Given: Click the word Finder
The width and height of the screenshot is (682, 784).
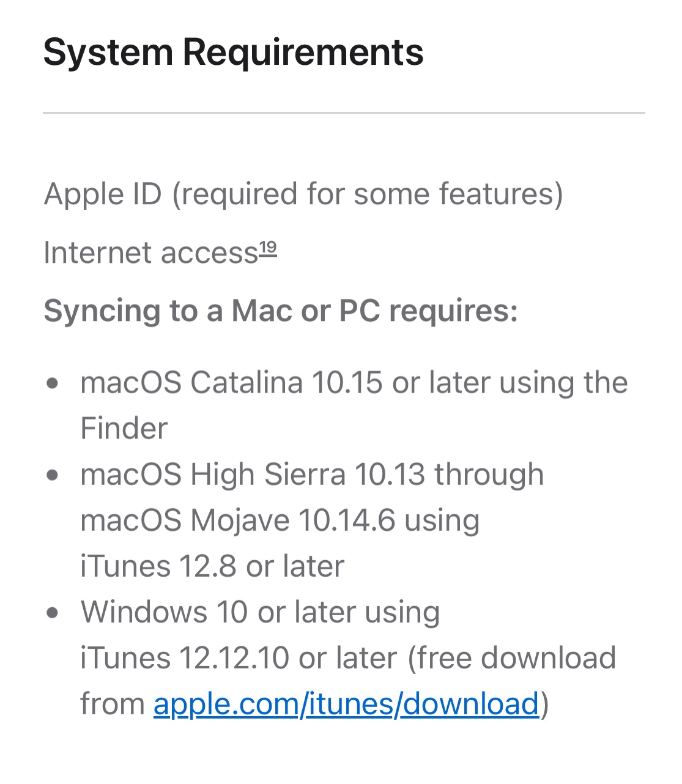Looking at the screenshot, I should [x=124, y=429].
